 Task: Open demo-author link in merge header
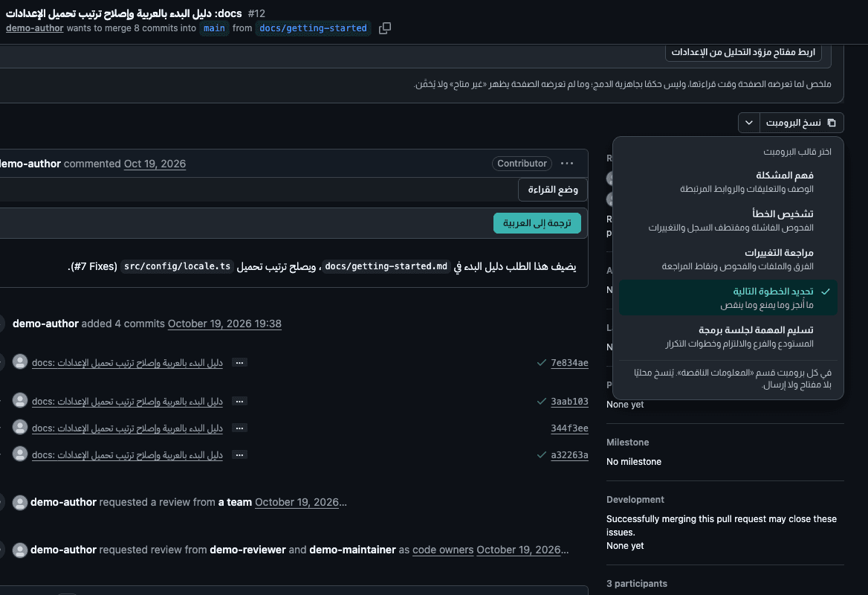point(35,28)
